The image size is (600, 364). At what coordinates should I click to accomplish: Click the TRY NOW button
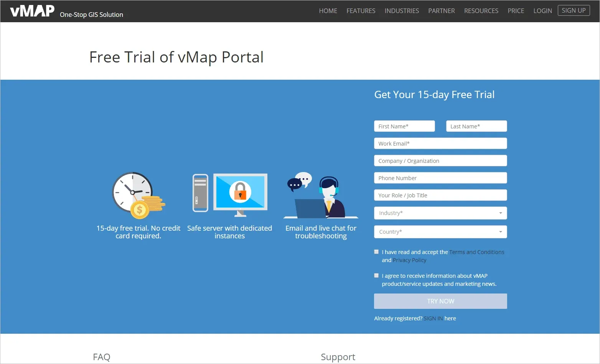[440, 301]
